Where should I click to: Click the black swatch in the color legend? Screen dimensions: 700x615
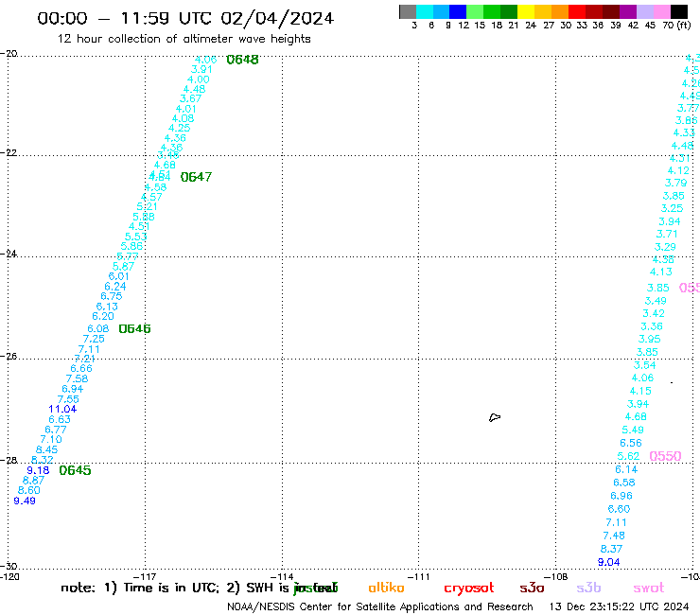[x=679, y=11]
